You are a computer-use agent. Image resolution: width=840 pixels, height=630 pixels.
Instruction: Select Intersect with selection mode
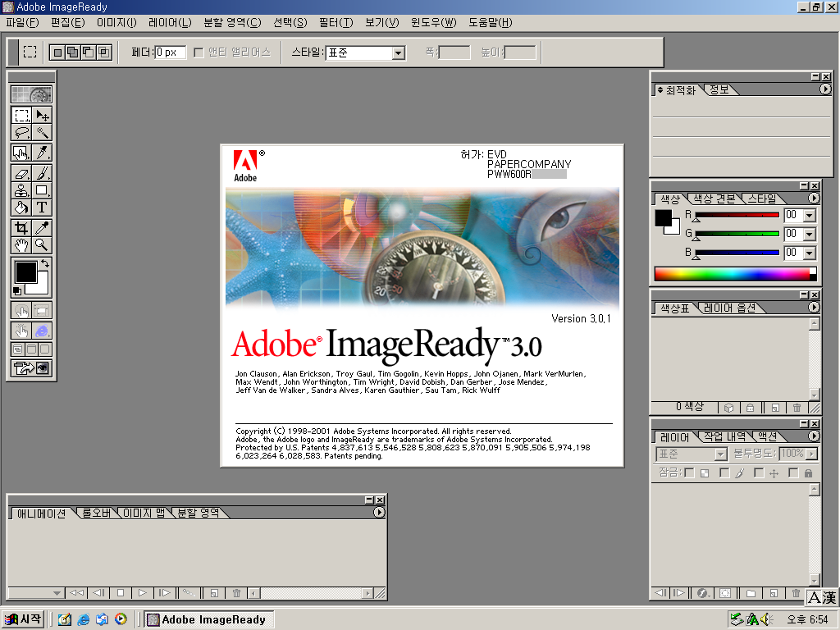[104, 52]
